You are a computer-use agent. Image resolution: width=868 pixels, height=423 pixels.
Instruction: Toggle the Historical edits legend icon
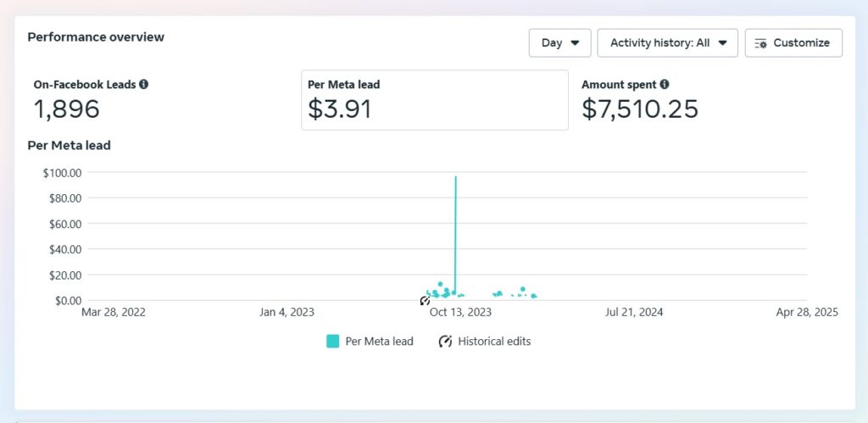pos(445,341)
